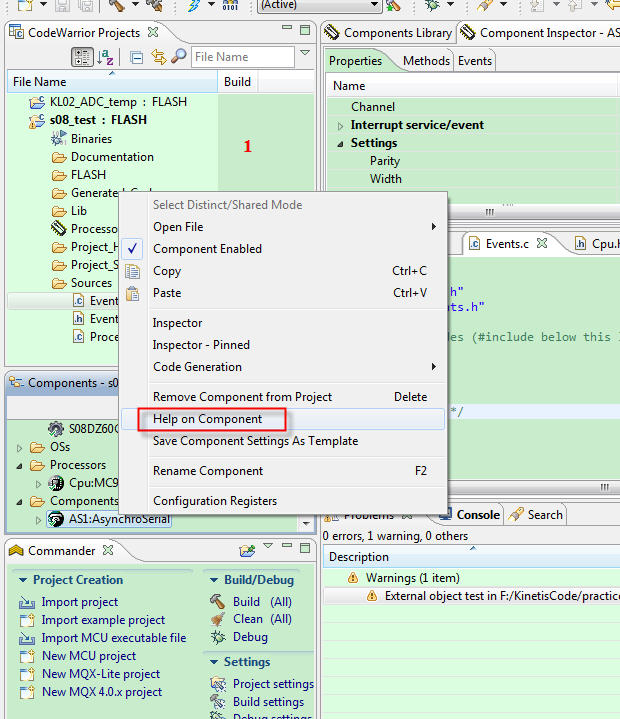620x719 pixels.
Task: Open the Documentation folder
Action: 112,157
